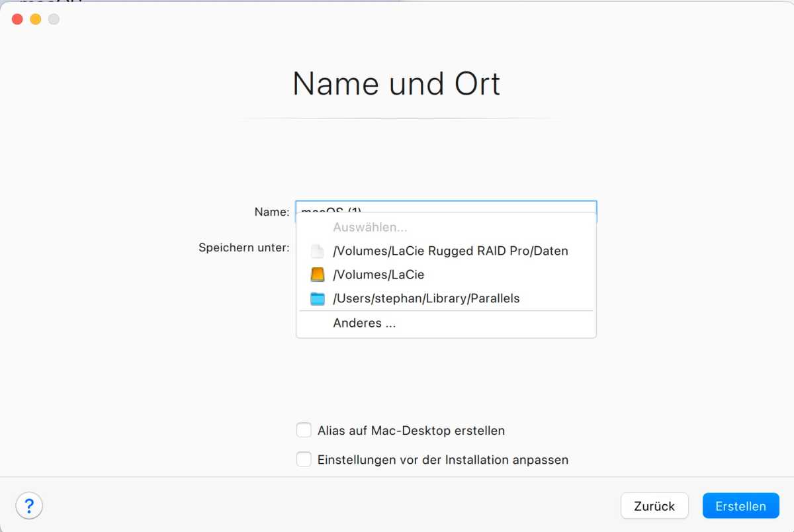Click the orange drive icon for /Volumes/LaCie

coord(318,275)
